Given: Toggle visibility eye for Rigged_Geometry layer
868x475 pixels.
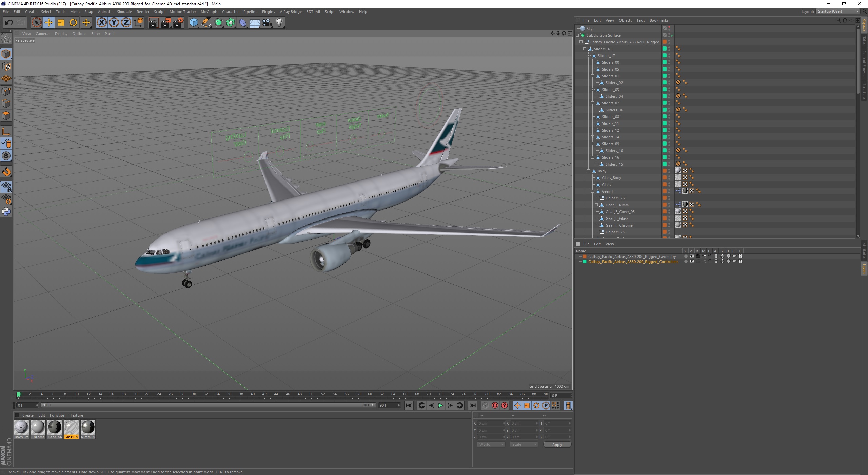Looking at the screenshot, I should tap(692, 256).
